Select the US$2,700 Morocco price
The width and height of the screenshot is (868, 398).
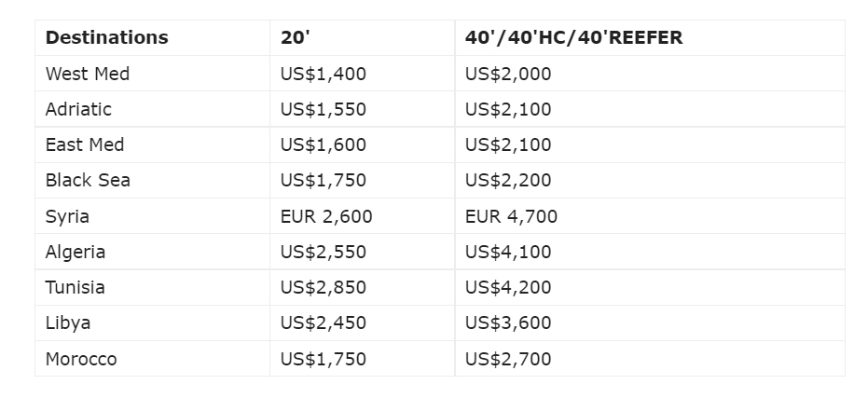coord(508,359)
